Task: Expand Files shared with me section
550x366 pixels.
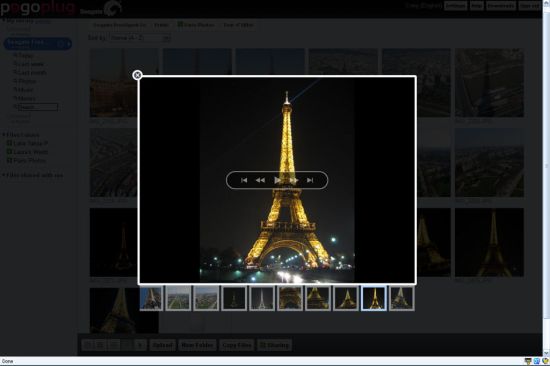Action: (33, 175)
